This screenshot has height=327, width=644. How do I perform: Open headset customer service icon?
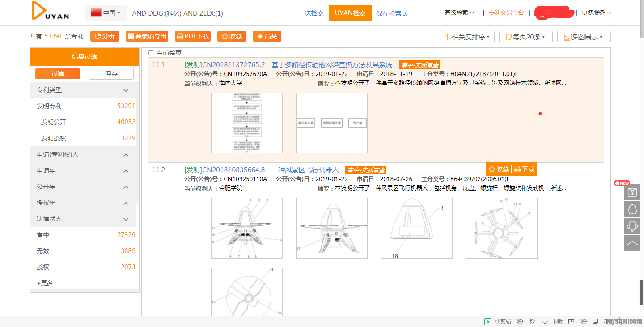click(632, 226)
